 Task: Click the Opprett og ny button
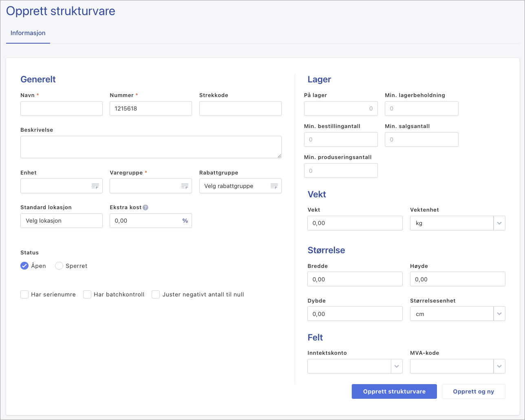473,391
